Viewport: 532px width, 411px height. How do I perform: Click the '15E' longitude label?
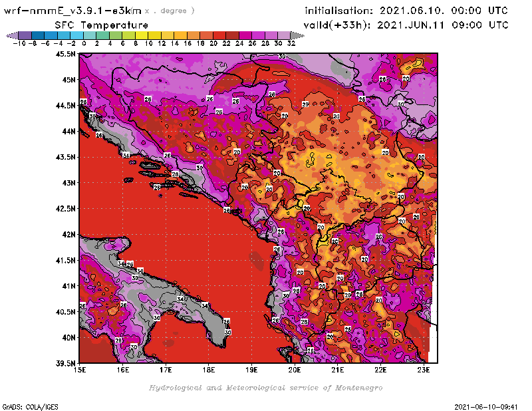click(x=80, y=370)
